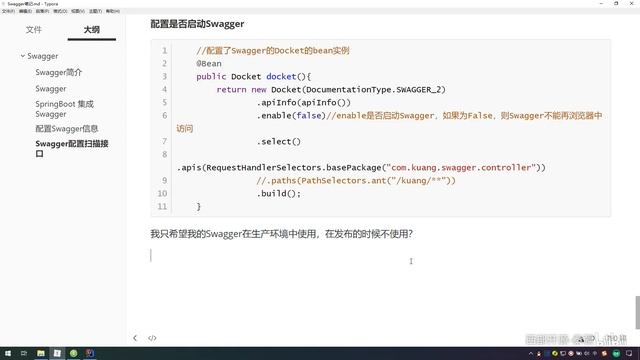Place cursor in the empty paragraph below the question
This screenshot has height=360, width=640.
[380, 256]
